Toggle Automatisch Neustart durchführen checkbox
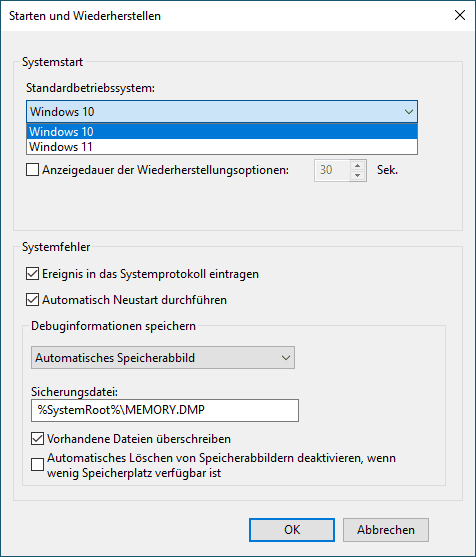 [x=32, y=300]
